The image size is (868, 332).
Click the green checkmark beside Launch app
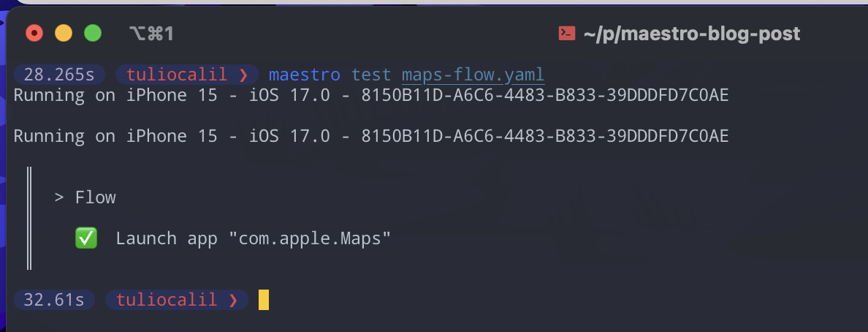click(85, 239)
